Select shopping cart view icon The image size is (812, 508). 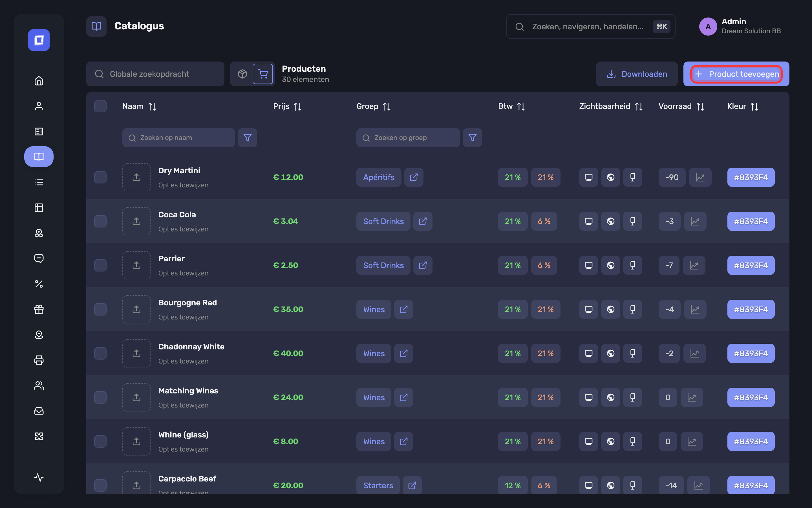point(263,74)
